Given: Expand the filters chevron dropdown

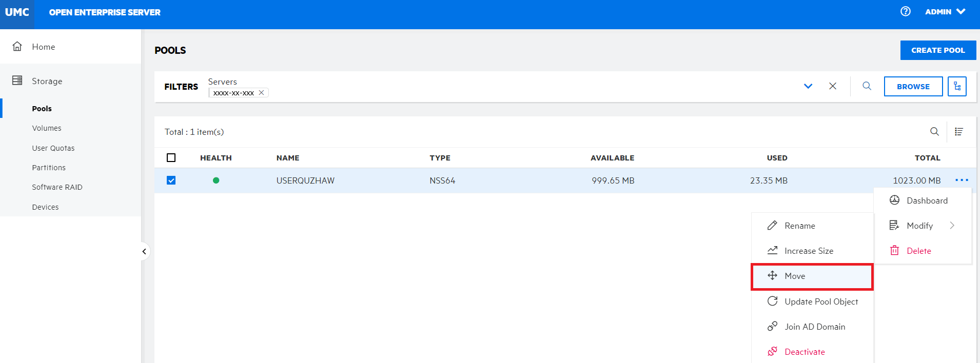Looking at the screenshot, I should 808,86.
